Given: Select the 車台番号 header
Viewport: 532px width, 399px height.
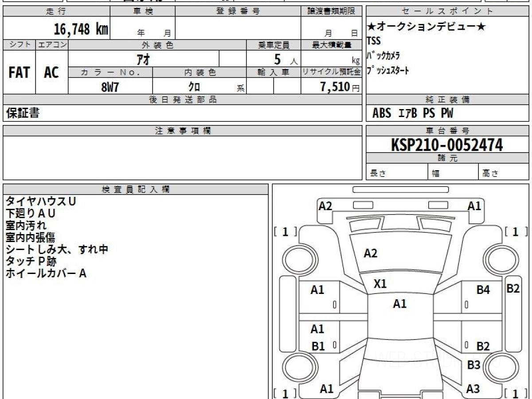Looking at the screenshot, I should 447,131.
